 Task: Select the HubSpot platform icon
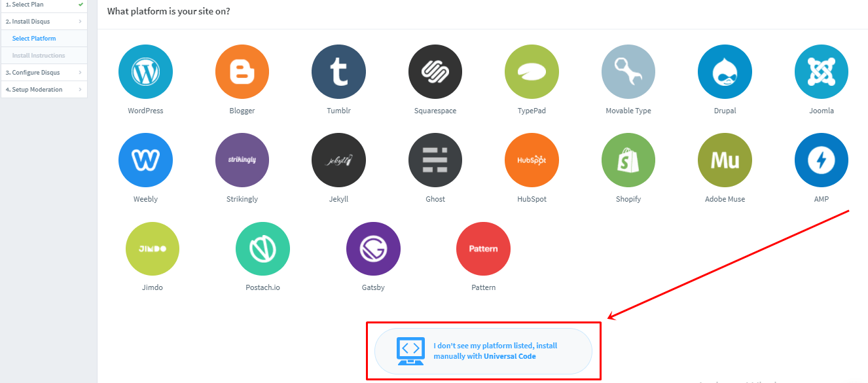point(532,160)
